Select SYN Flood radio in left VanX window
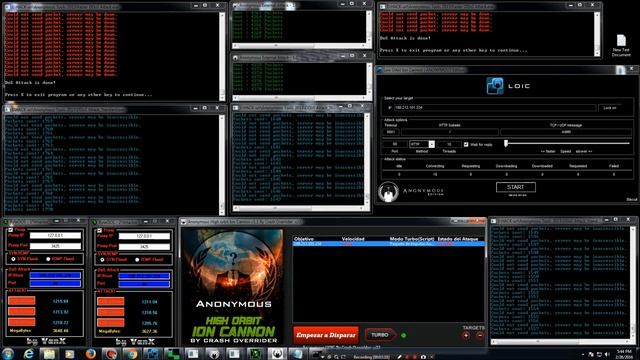 coord(13,259)
